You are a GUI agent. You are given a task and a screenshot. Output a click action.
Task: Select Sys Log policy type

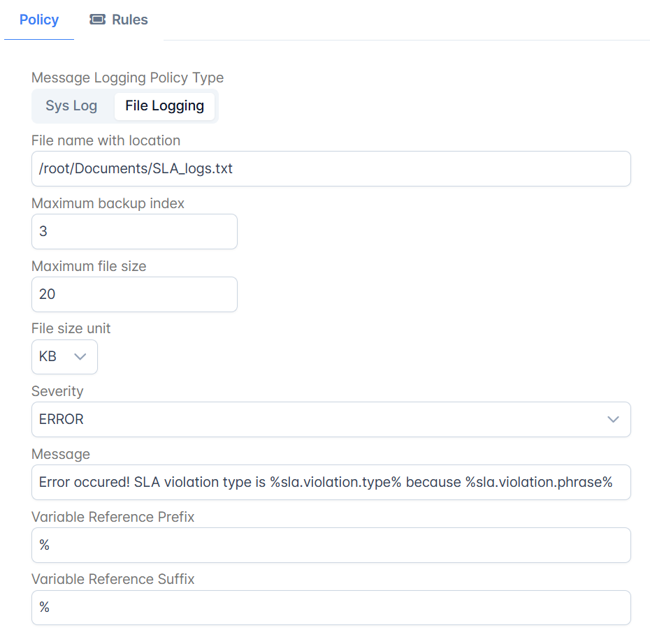(71, 106)
